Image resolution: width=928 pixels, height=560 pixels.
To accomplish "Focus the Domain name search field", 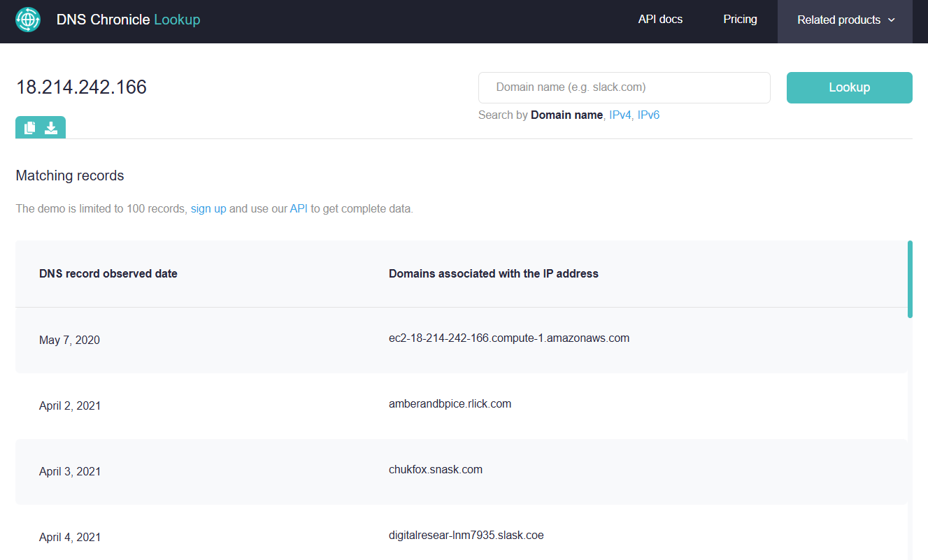I will click(624, 87).
